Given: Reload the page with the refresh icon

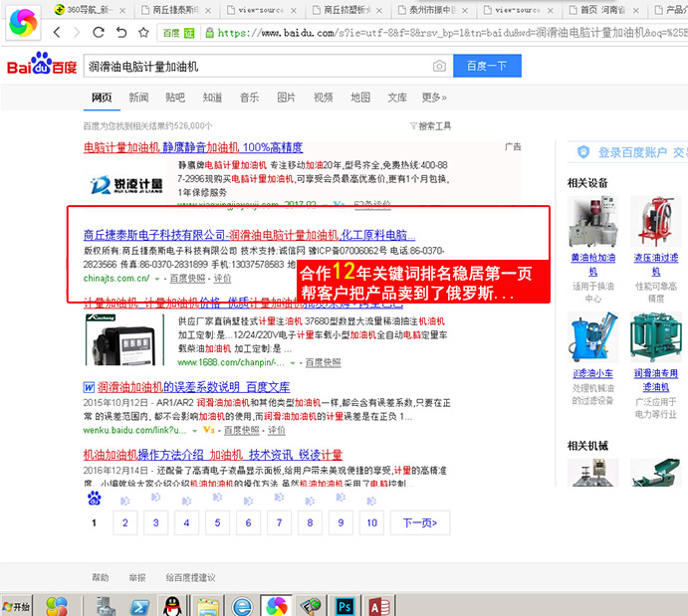Looking at the screenshot, I should coord(99,32).
